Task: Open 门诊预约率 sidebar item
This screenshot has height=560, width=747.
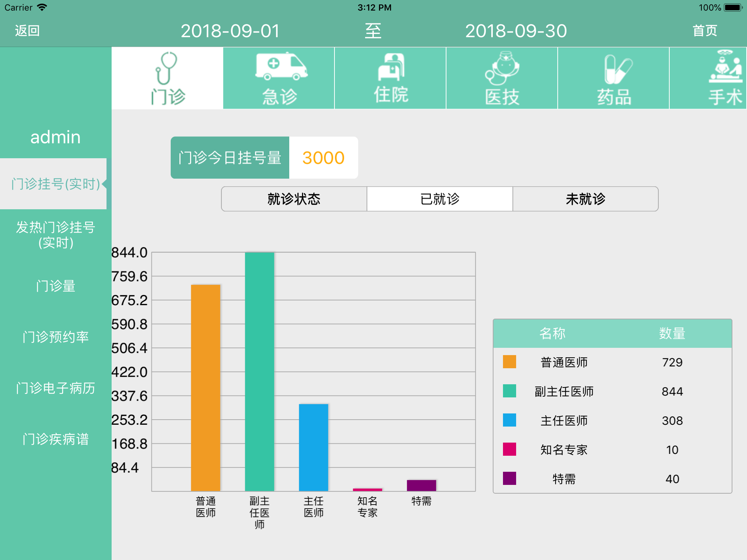Action: (55, 337)
